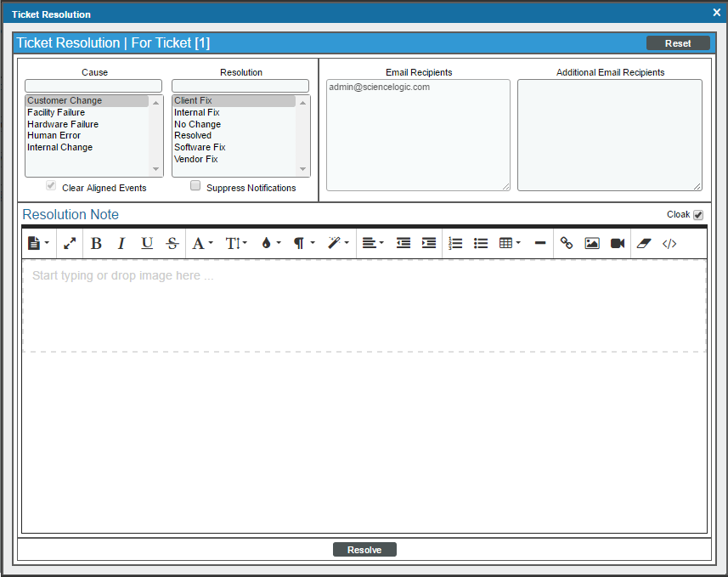Open the text alignment dropdown
The height and width of the screenshot is (577, 728).
(372, 243)
